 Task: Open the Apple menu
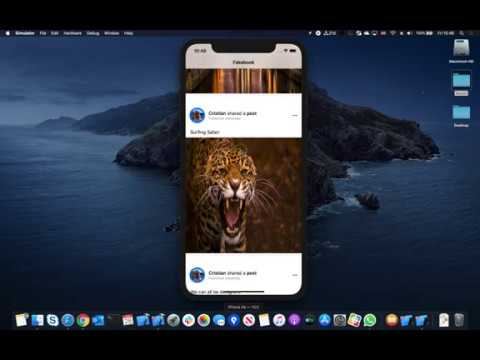pyautogui.click(x=8, y=33)
